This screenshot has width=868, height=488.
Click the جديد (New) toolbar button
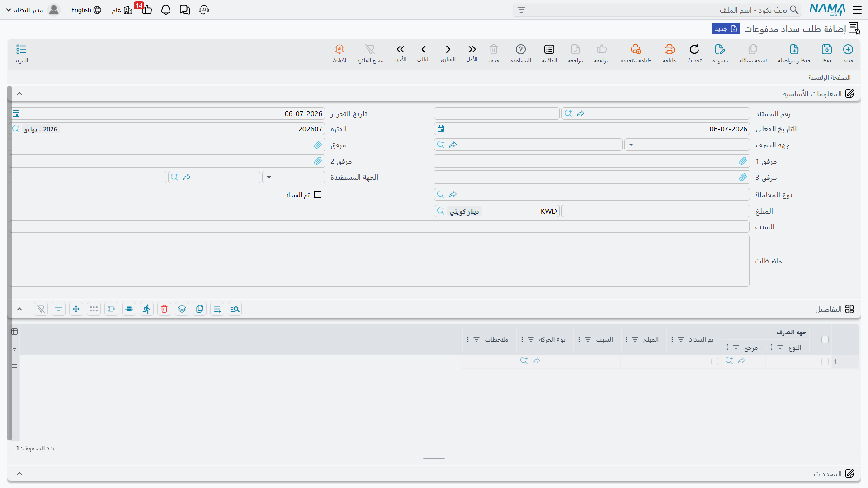coord(848,53)
